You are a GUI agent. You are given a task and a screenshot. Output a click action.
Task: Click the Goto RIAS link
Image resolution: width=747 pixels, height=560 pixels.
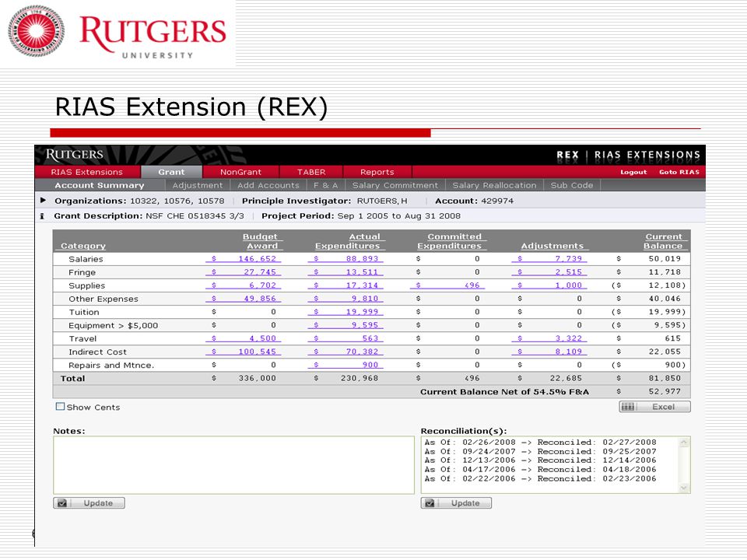(679, 172)
